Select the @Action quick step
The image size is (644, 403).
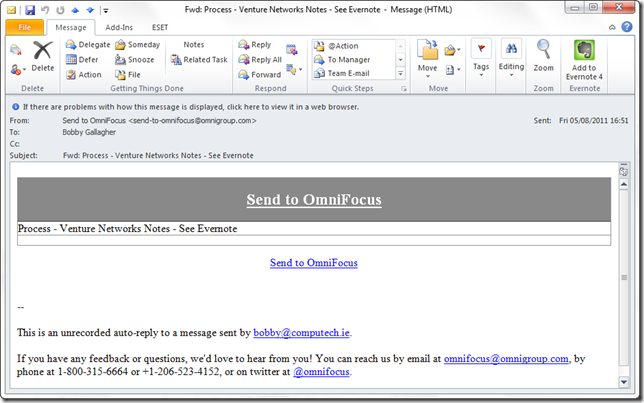tap(354, 46)
